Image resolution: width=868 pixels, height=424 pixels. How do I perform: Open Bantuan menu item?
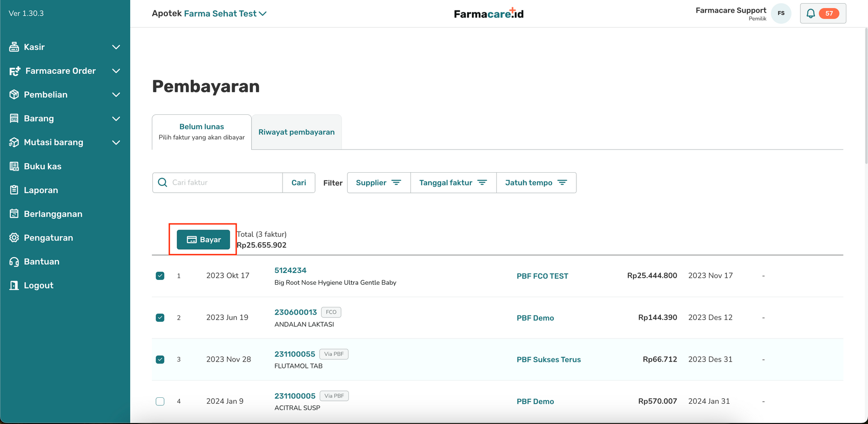pyautogui.click(x=42, y=262)
